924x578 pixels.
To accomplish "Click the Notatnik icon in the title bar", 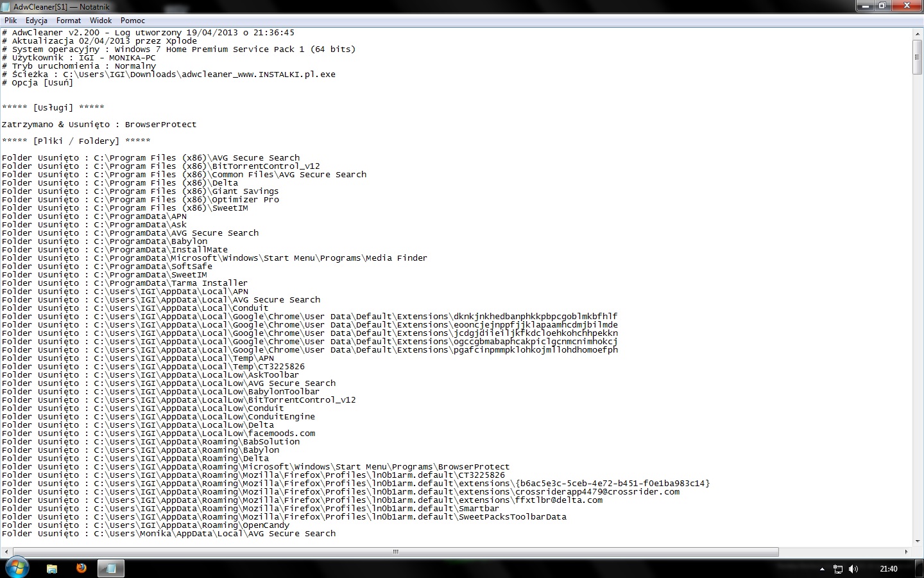I will click(x=6, y=6).
